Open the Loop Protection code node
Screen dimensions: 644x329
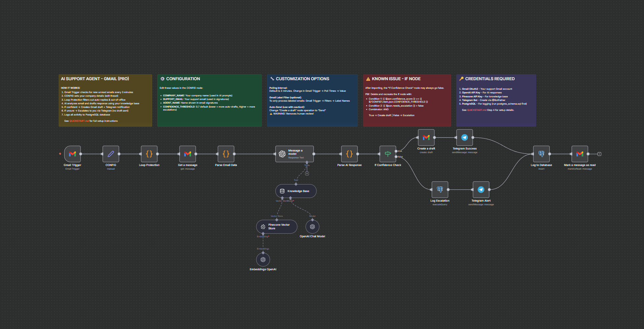(149, 154)
